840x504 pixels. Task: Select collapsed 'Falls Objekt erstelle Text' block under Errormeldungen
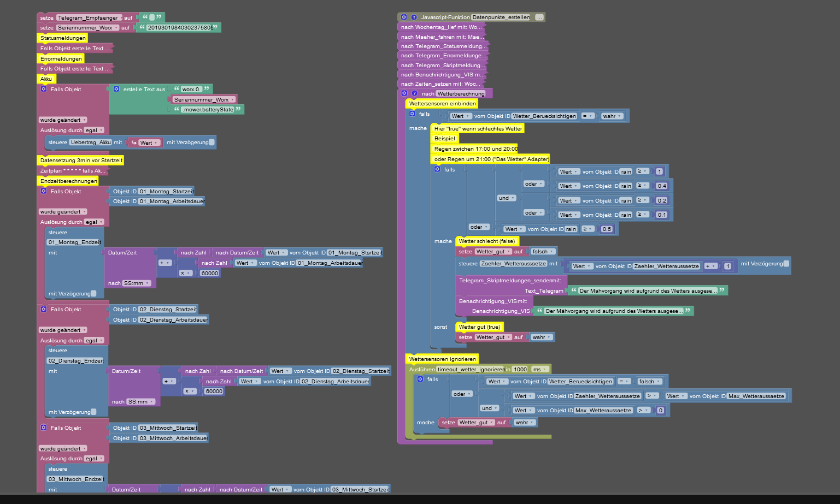tap(75, 69)
